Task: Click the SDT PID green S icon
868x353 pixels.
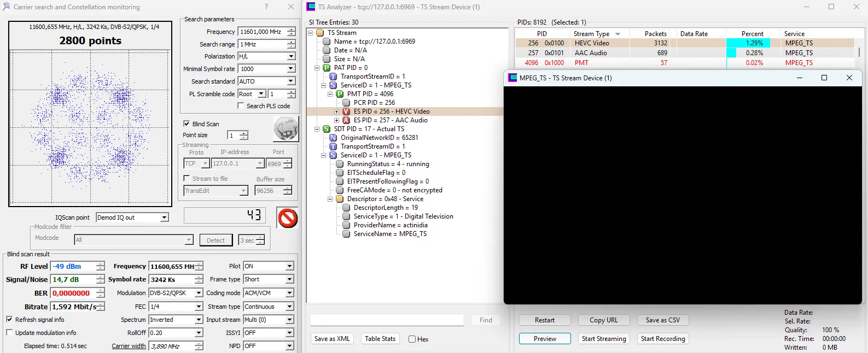Action: tap(327, 129)
